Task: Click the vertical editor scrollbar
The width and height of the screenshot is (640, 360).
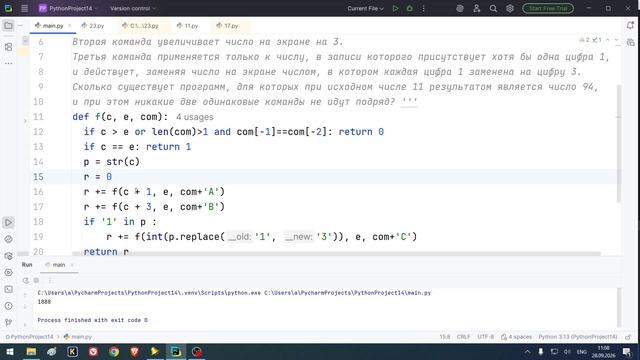Action: tap(619, 144)
